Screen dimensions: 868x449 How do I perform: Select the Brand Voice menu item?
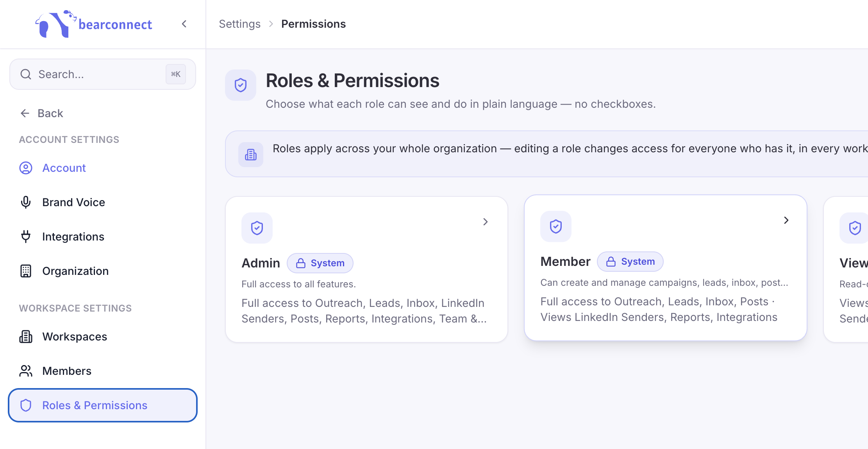[103, 202]
